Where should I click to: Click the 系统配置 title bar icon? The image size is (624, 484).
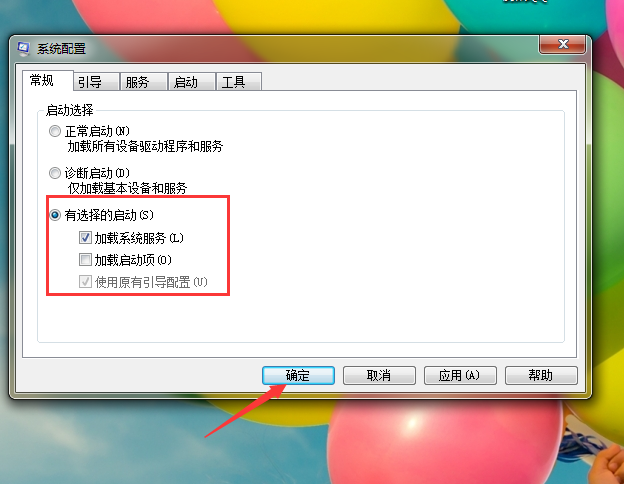coord(23,48)
